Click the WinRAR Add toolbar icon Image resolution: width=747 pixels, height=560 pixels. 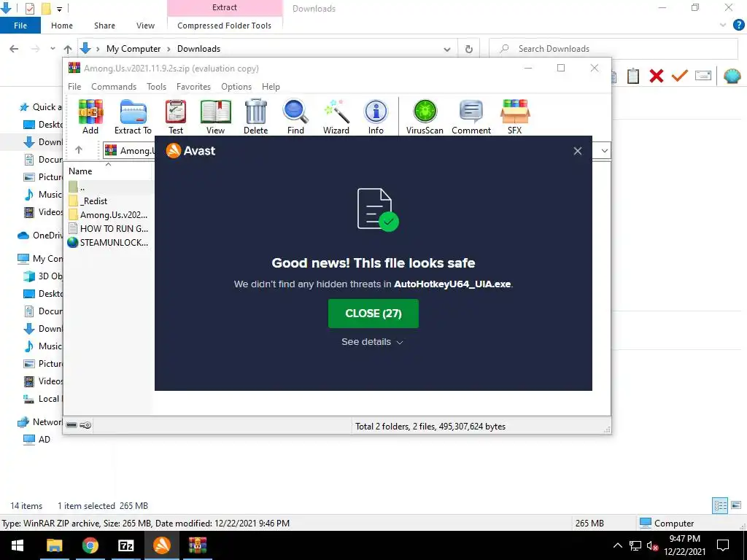pos(90,117)
